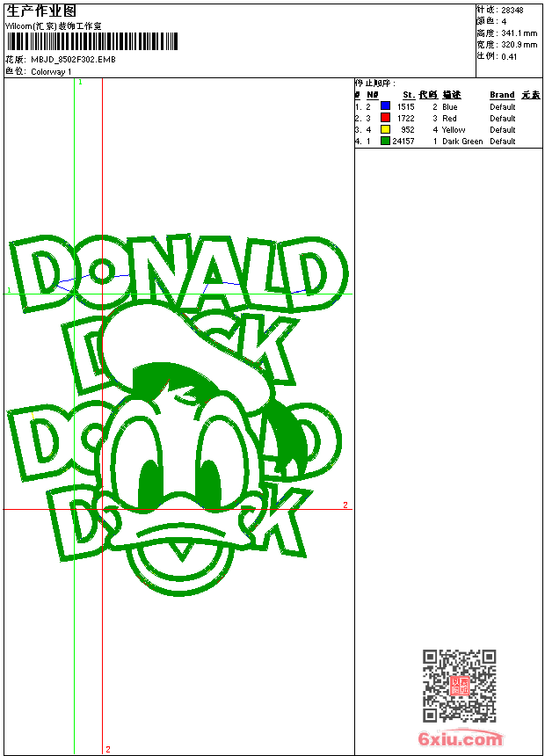Click the Blue color swatch
545x756 pixels.
pos(385,105)
